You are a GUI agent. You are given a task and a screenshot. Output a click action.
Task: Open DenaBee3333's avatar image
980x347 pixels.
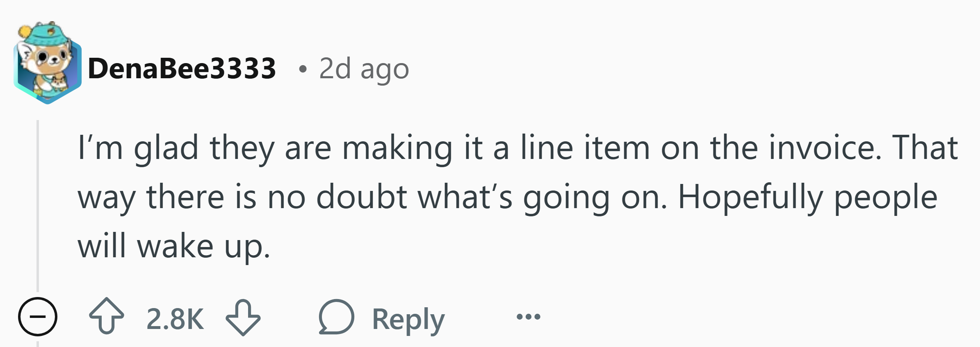point(48,63)
